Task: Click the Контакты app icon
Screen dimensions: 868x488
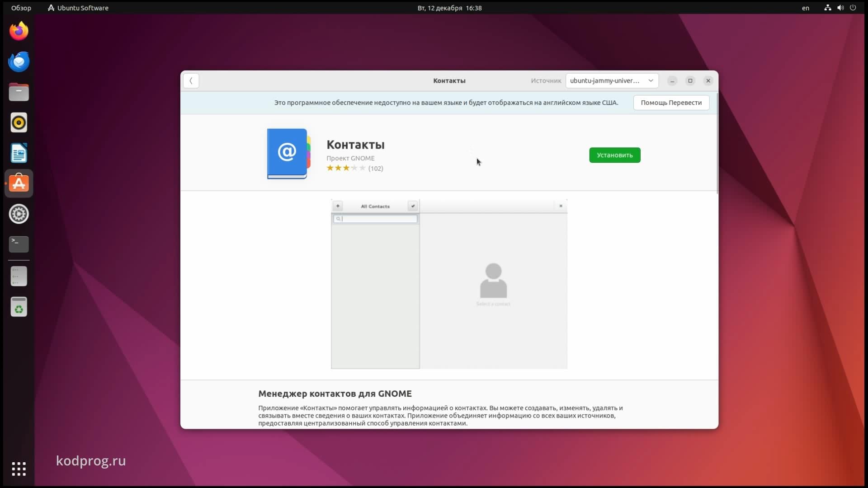Action: (x=288, y=154)
